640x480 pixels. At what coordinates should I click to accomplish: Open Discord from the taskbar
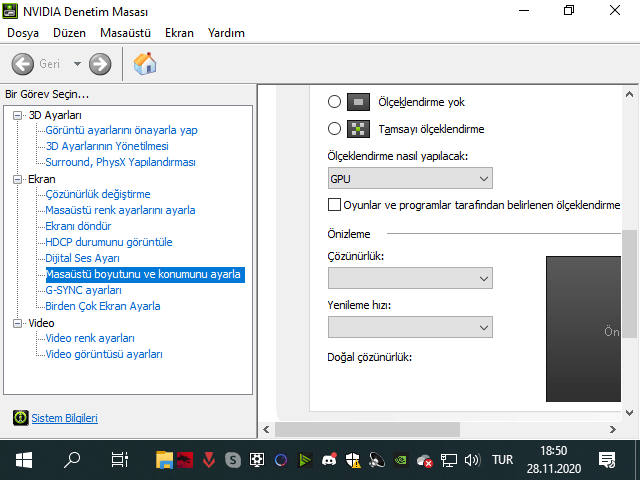(329, 460)
